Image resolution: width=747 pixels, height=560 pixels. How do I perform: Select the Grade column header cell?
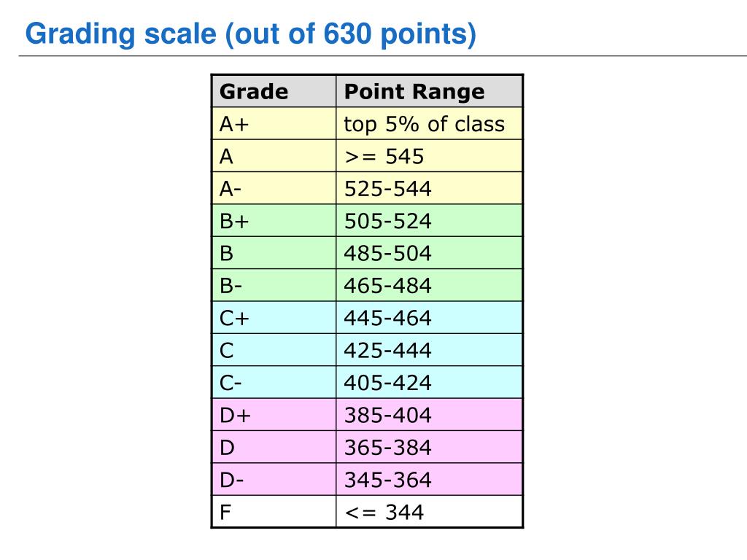coord(274,91)
